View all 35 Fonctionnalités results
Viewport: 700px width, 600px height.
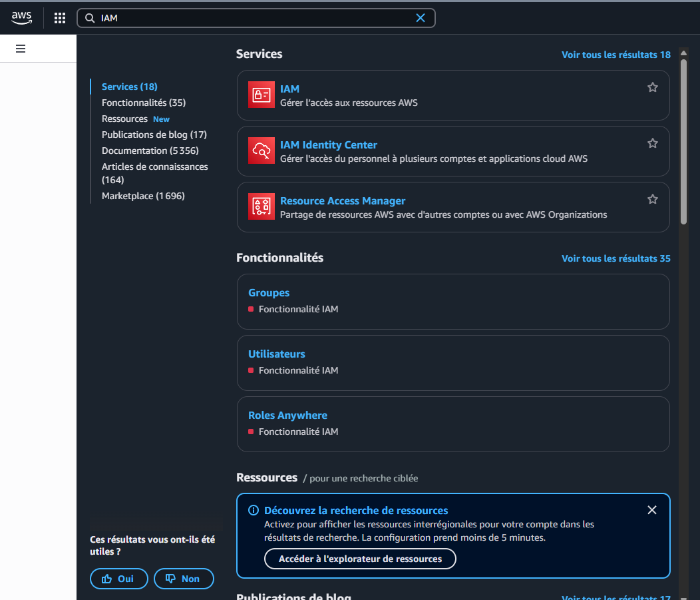coord(615,258)
